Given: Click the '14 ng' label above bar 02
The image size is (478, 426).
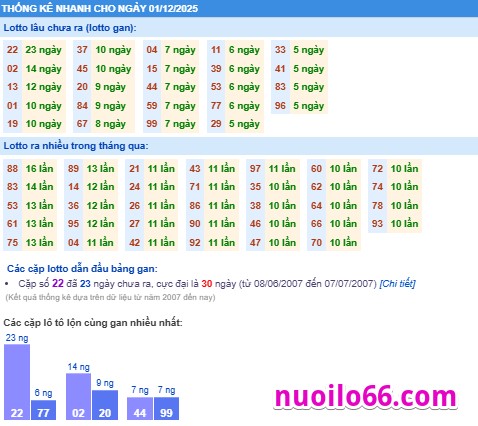Looking at the screenshot, I should tap(79, 367).
